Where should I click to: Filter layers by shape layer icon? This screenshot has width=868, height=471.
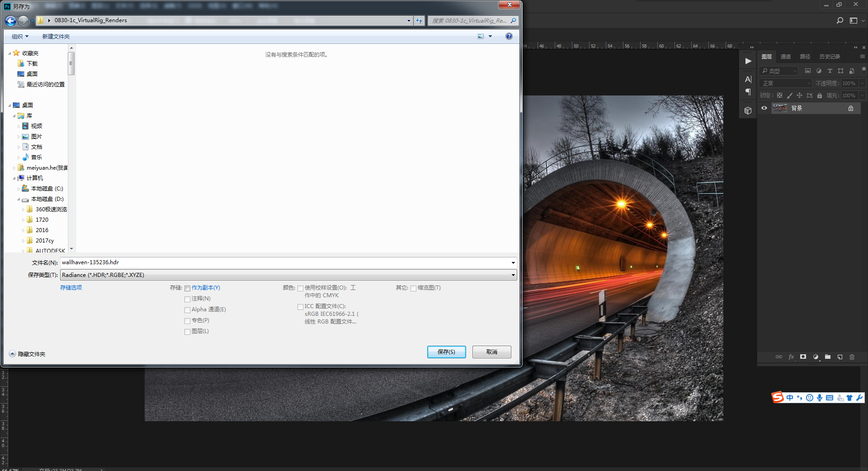click(x=840, y=71)
